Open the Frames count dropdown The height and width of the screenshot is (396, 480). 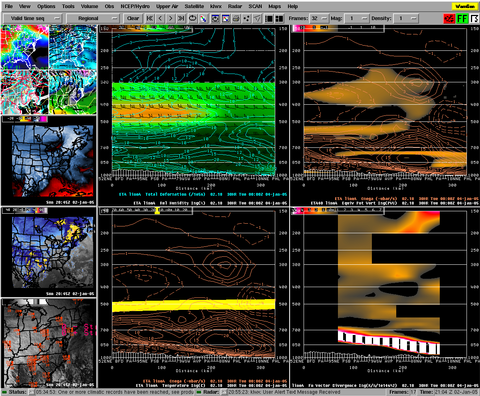(x=319, y=18)
